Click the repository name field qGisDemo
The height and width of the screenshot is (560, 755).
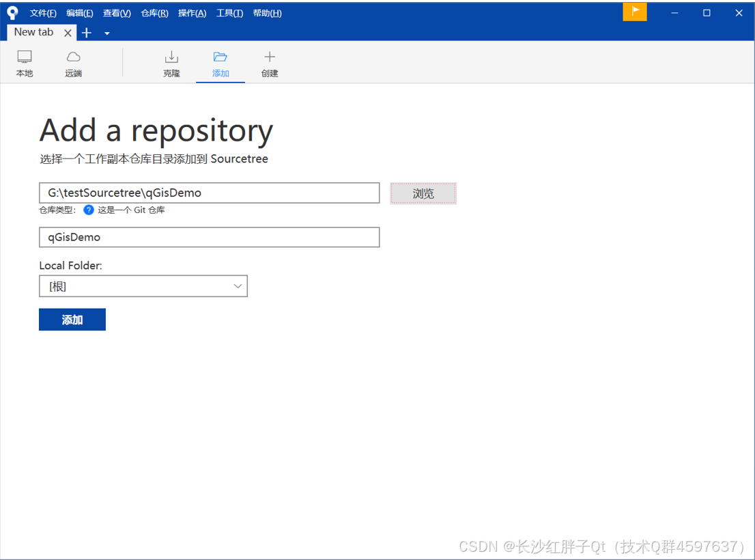tap(210, 237)
